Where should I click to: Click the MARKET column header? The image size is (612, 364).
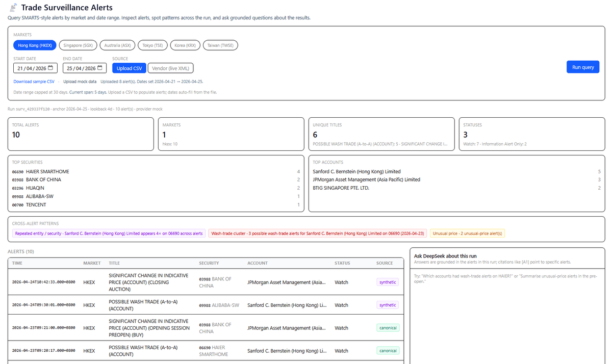92,263
